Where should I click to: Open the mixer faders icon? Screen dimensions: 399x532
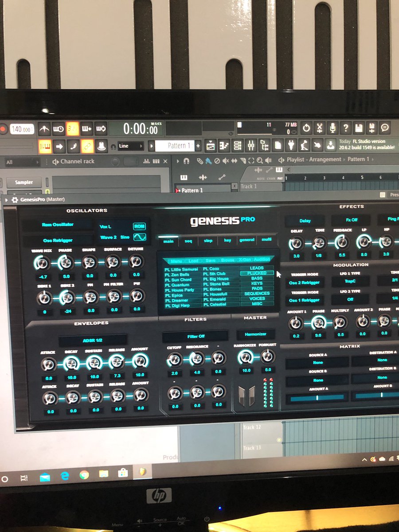(x=251, y=145)
